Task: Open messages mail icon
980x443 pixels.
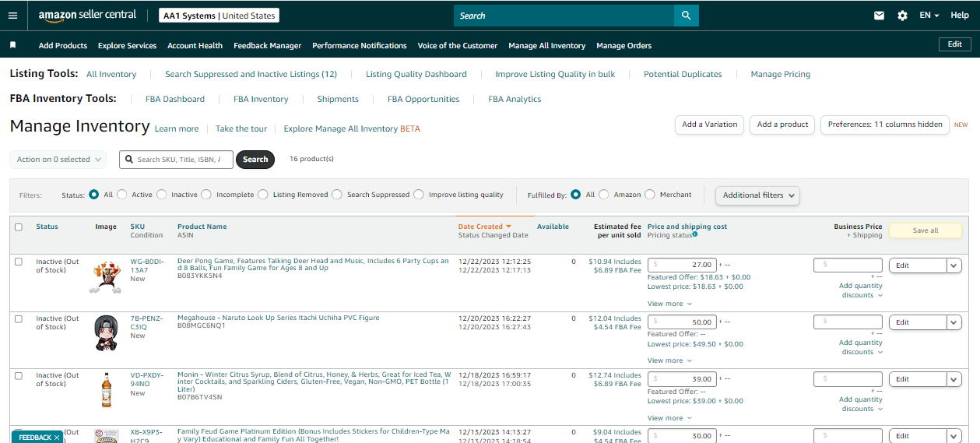Action: tap(879, 16)
